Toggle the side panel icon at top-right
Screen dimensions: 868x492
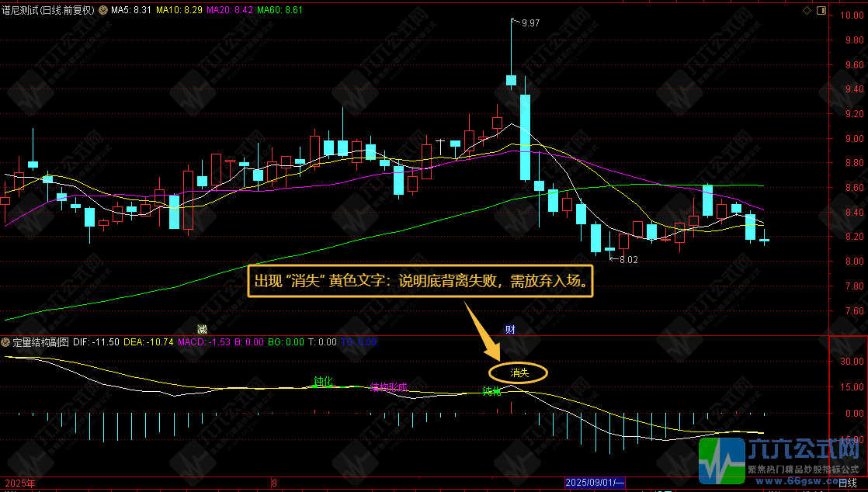(x=821, y=11)
